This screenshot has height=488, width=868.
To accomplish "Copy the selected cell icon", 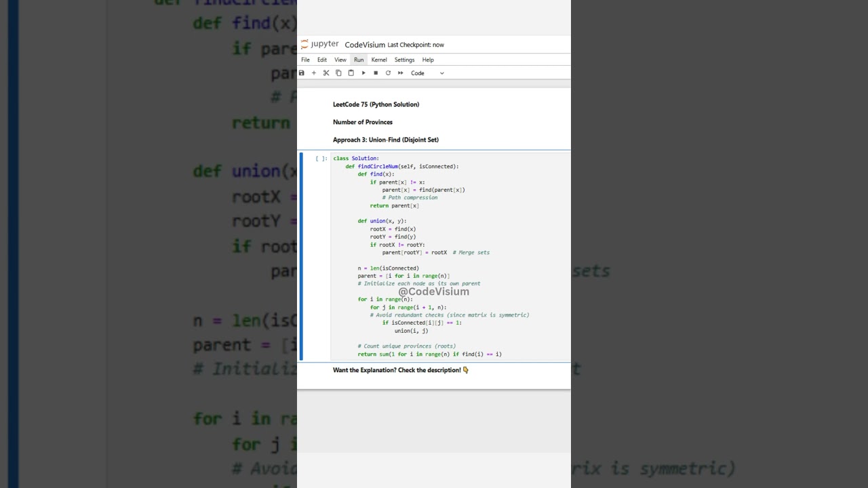I will point(338,73).
